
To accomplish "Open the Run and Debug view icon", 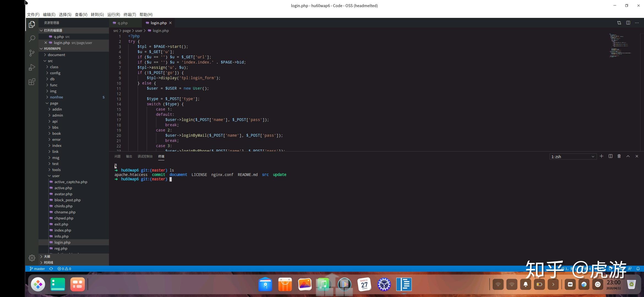I will pyautogui.click(x=32, y=67).
